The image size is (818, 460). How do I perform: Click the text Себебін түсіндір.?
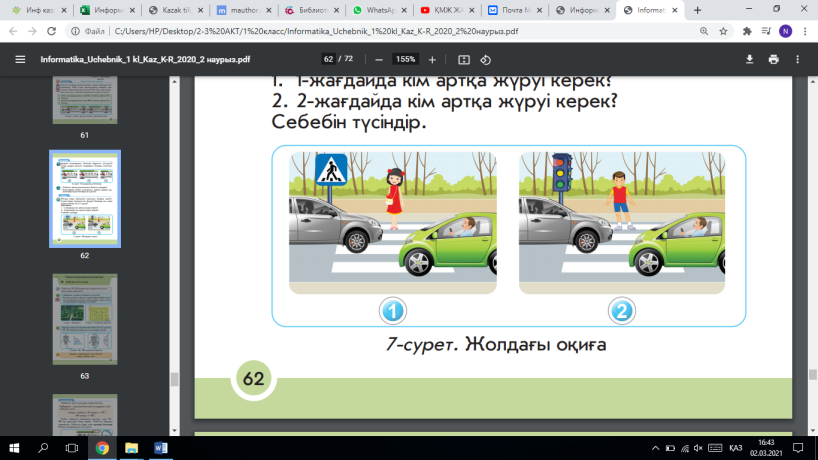[349, 123]
